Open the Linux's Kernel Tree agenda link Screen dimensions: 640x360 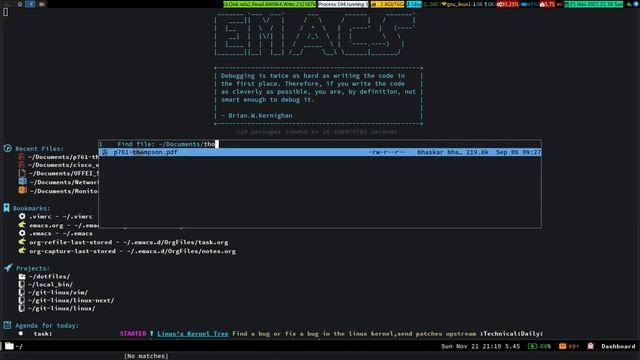[x=193, y=333]
